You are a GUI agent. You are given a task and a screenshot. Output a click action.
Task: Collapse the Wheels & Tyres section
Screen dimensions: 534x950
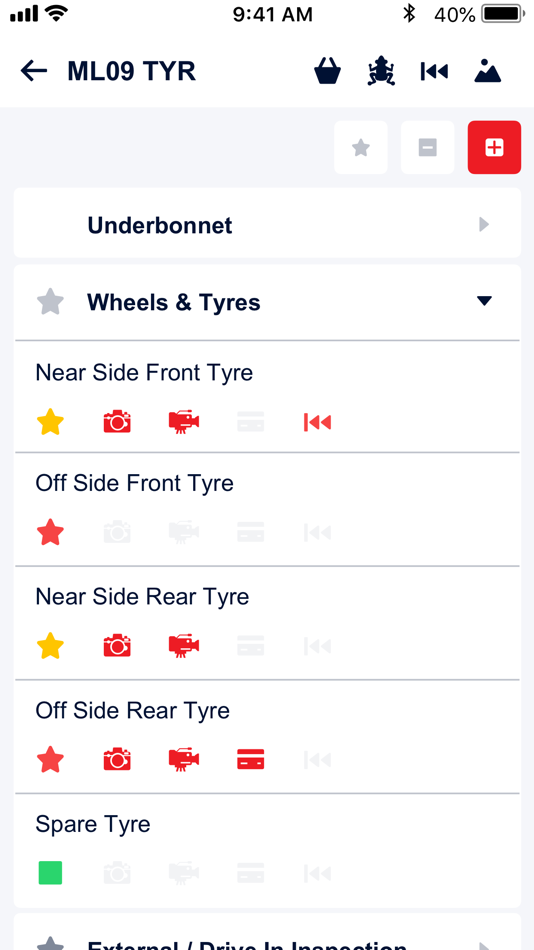484,301
